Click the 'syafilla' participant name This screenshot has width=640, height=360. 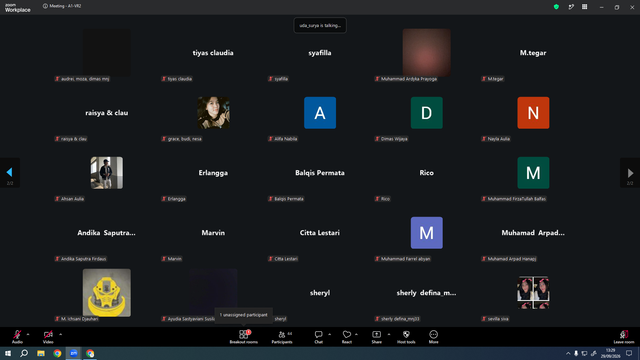[320, 53]
